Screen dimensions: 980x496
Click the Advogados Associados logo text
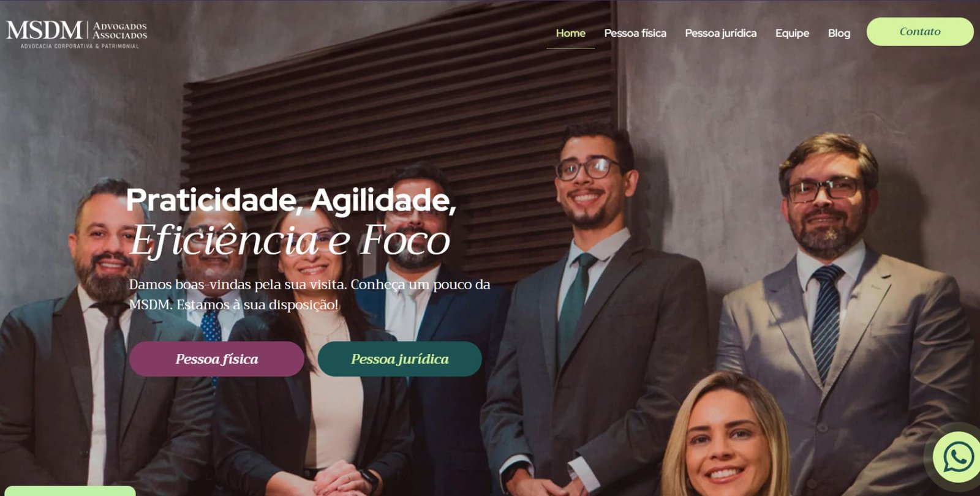tap(120, 31)
